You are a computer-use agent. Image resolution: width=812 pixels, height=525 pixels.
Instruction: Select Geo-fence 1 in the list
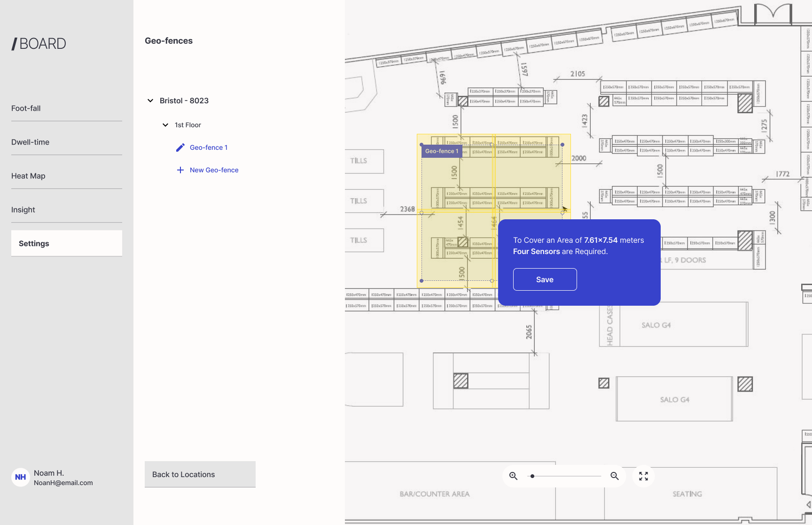click(209, 147)
